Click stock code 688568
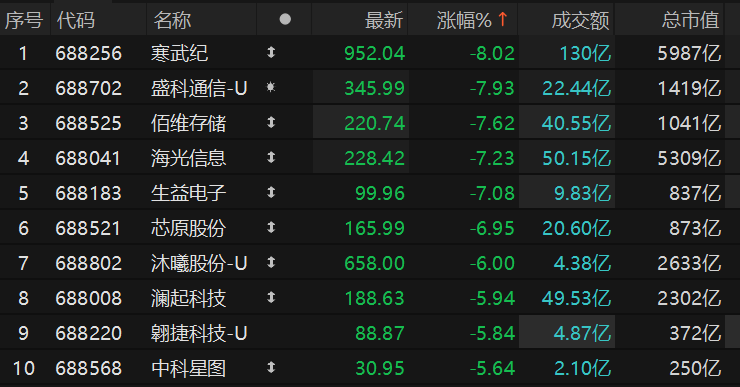740x387 pixels. click(x=89, y=368)
